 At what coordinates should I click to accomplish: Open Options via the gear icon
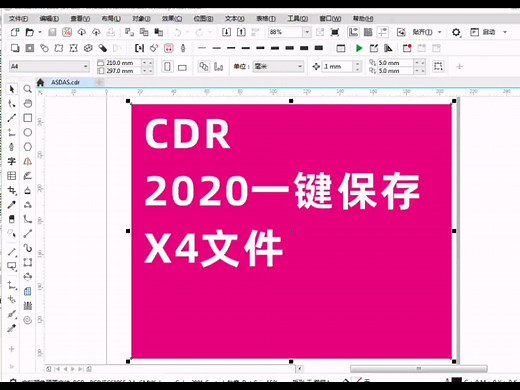tap(456, 32)
